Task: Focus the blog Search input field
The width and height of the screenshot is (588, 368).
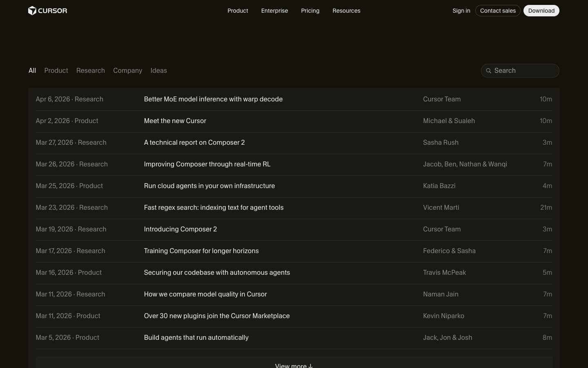Action: click(x=523, y=71)
